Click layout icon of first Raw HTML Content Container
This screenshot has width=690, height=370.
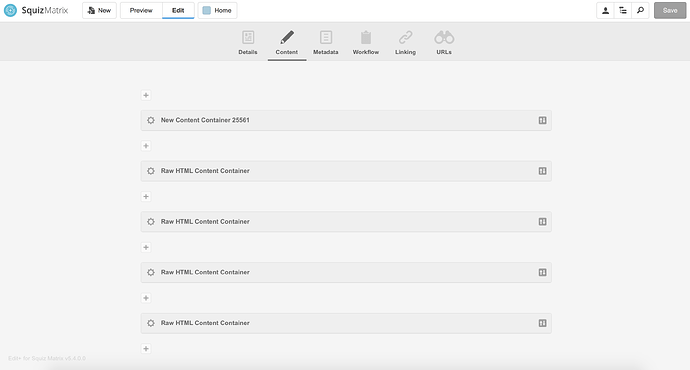[543, 171]
